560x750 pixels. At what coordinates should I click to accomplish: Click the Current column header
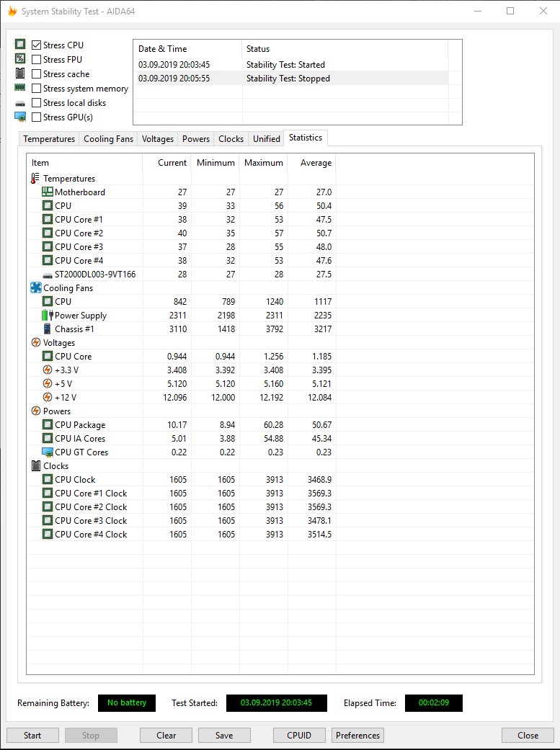[166, 163]
